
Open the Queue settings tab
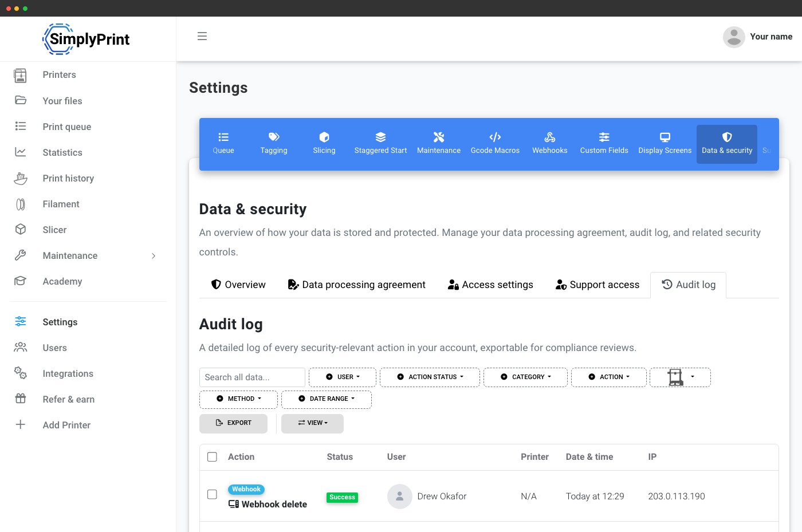tap(223, 144)
